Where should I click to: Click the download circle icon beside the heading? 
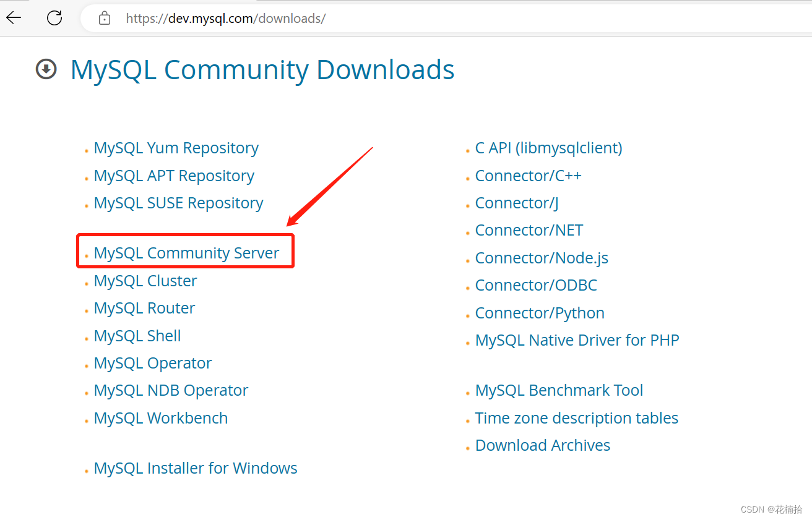[46, 69]
